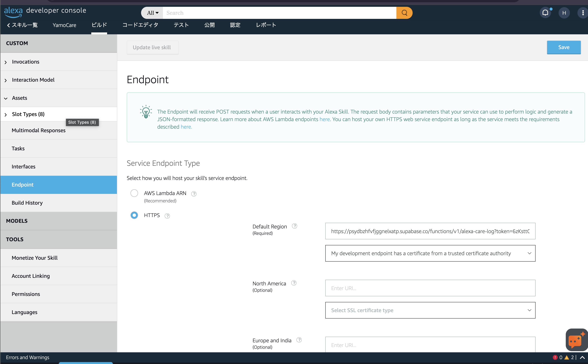Click the Update live skill button
Image resolution: width=588 pixels, height=364 pixels.
[x=153, y=47]
